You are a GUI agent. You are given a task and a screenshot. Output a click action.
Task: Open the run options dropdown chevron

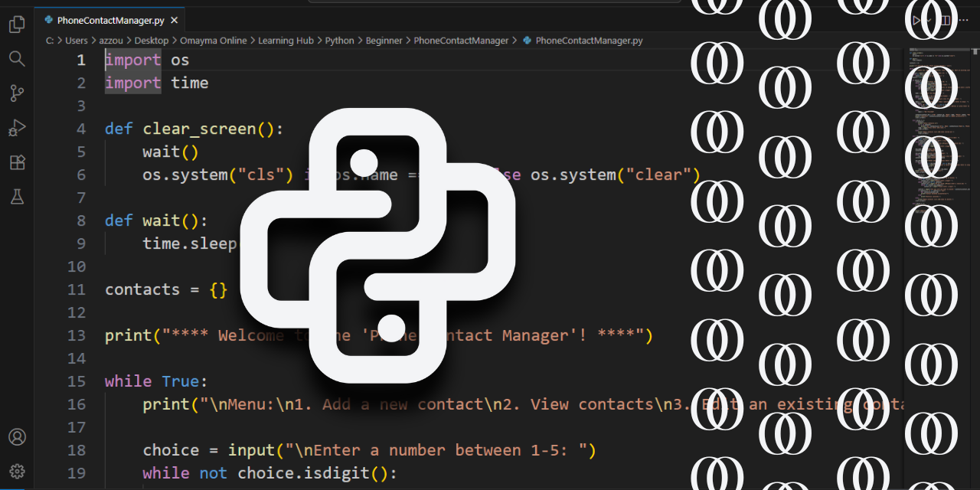pos(929,21)
